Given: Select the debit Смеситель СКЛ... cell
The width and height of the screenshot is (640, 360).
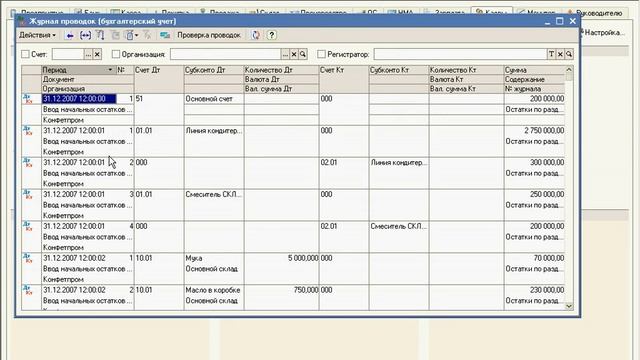Looking at the screenshot, I should coord(214,194).
